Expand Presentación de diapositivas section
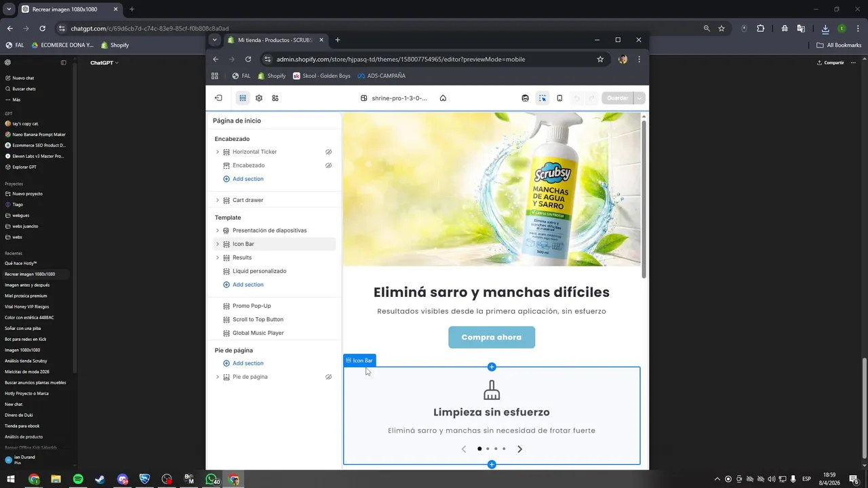Image resolution: width=868 pixels, height=488 pixels. click(218, 230)
